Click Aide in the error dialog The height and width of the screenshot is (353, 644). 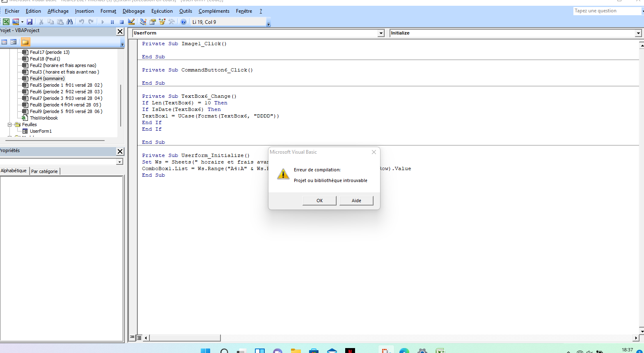[356, 201]
